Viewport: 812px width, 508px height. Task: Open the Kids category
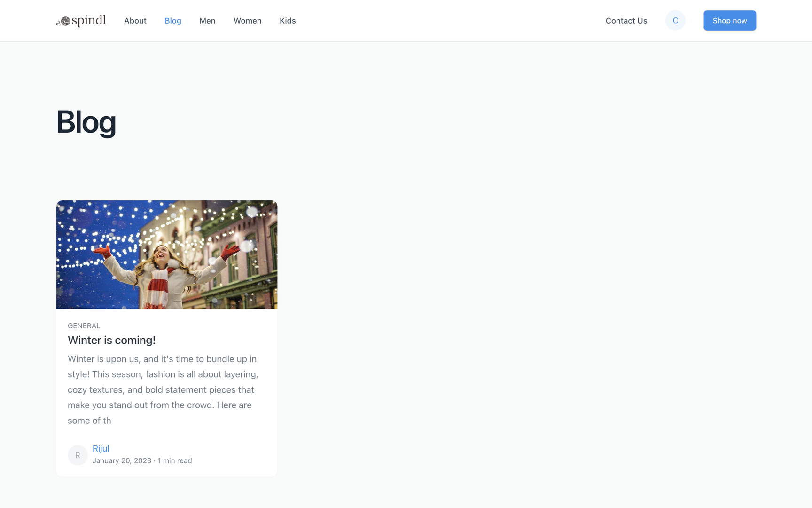click(288, 21)
